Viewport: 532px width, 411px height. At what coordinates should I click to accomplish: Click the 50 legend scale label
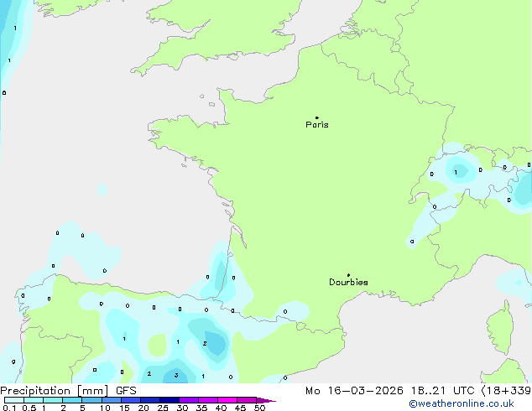(259, 408)
